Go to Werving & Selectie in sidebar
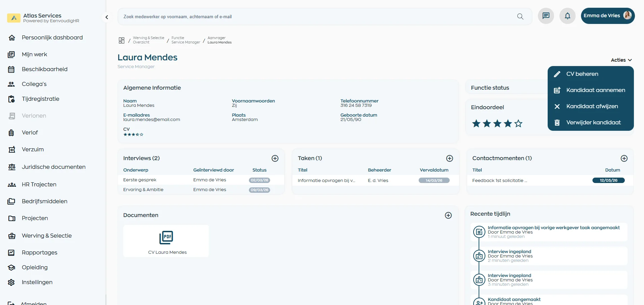Image resolution: width=644 pixels, height=305 pixels. (46, 236)
